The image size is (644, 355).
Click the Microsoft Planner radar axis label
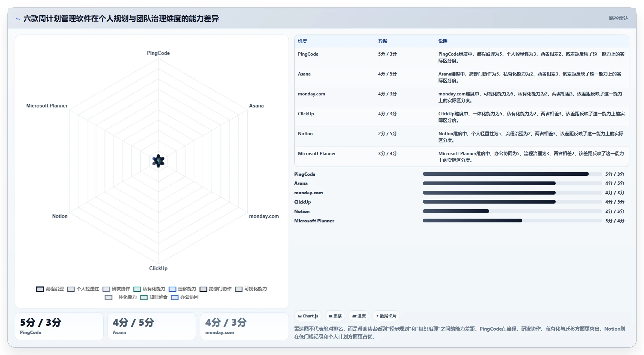(x=47, y=106)
